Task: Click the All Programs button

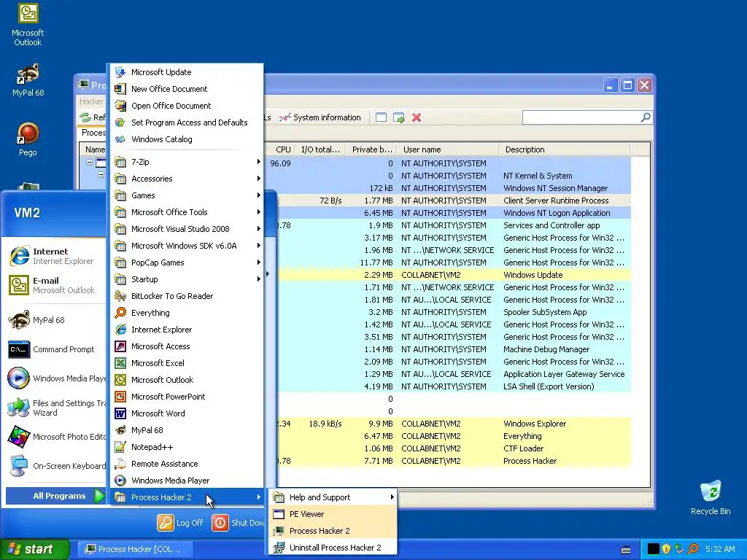Action: point(55,496)
